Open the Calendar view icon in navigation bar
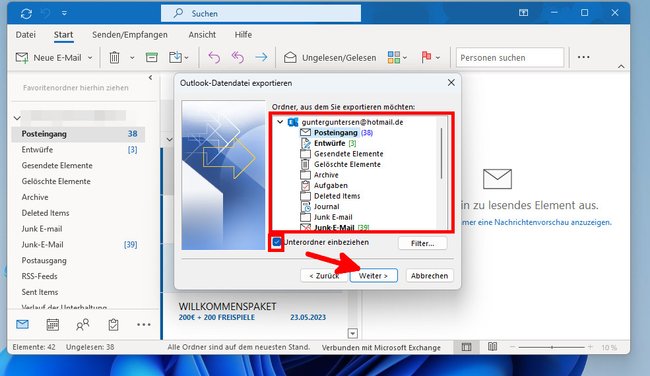The image size is (650, 376). point(53,325)
